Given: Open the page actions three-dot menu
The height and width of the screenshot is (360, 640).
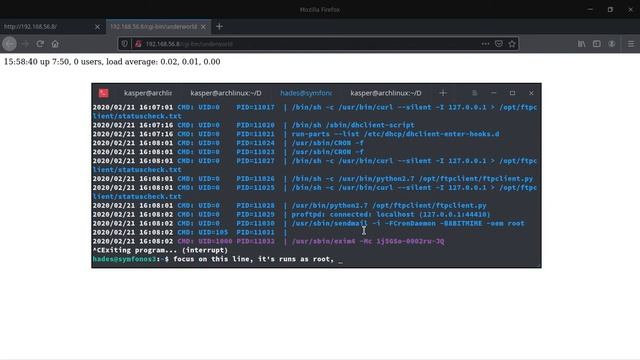Looking at the screenshot, I should pos(485,44).
